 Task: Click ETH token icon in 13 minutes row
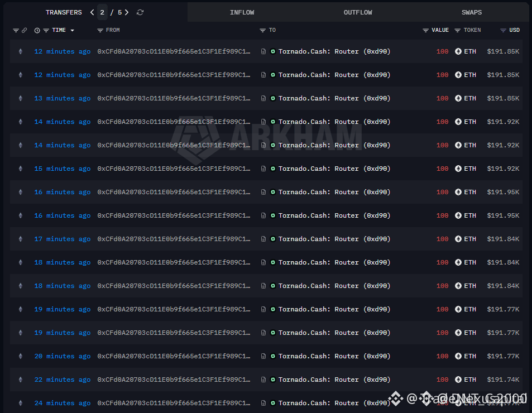click(x=458, y=98)
